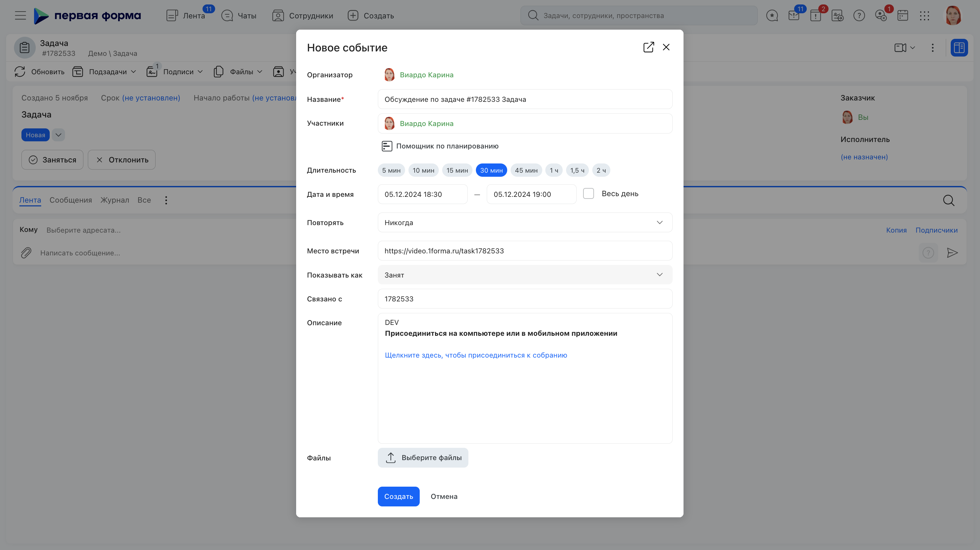Open the hamburger main menu
980x550 pixels.
(20, 16)
